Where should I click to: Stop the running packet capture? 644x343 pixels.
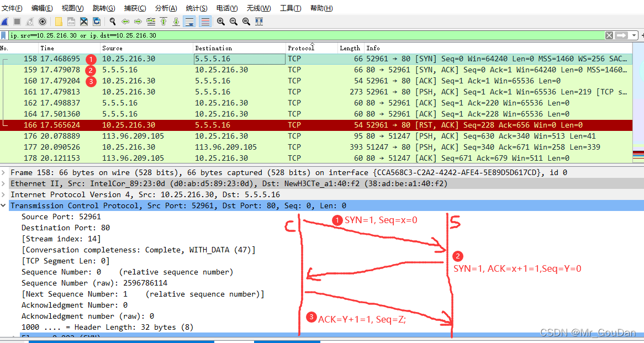click(x=17, y=22)
